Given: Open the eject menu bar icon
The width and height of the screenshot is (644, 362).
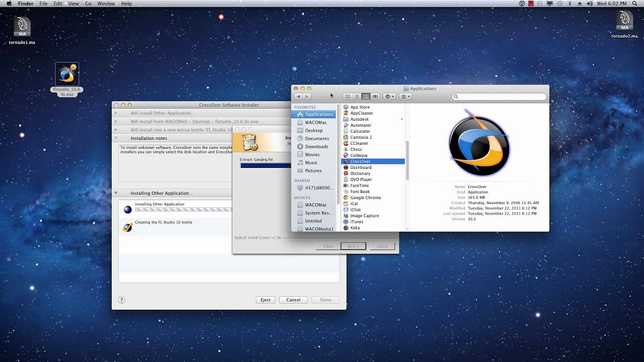Looking at the screenshot, I should click(x=579, y=4).
